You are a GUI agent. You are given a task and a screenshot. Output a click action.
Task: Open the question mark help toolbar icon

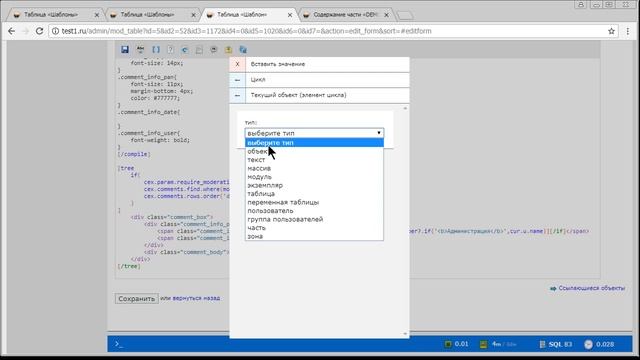coord(171,49)
